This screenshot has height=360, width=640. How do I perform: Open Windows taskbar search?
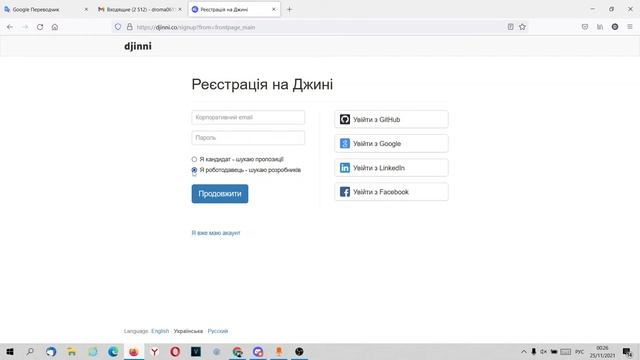click(30, 351)
